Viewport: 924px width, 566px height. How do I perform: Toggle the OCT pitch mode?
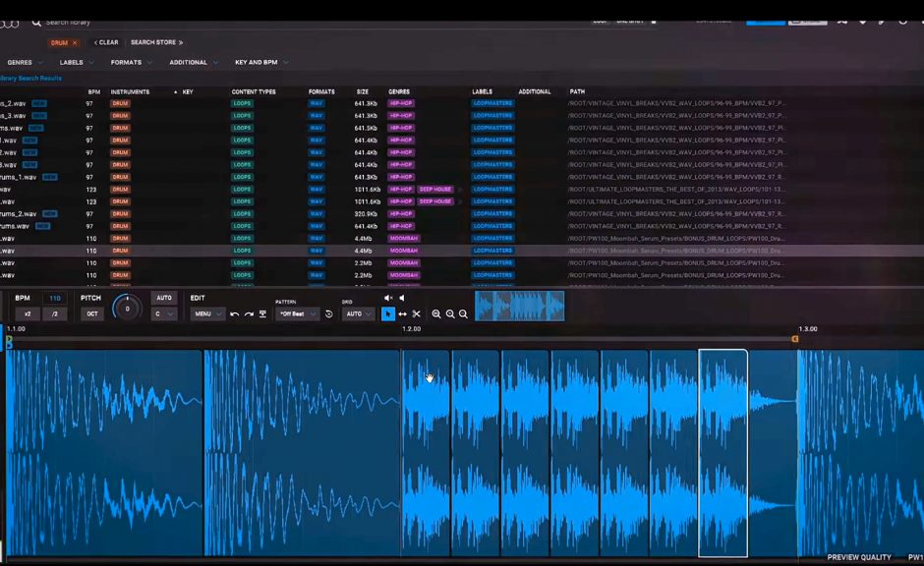click(x=92, y=313)
